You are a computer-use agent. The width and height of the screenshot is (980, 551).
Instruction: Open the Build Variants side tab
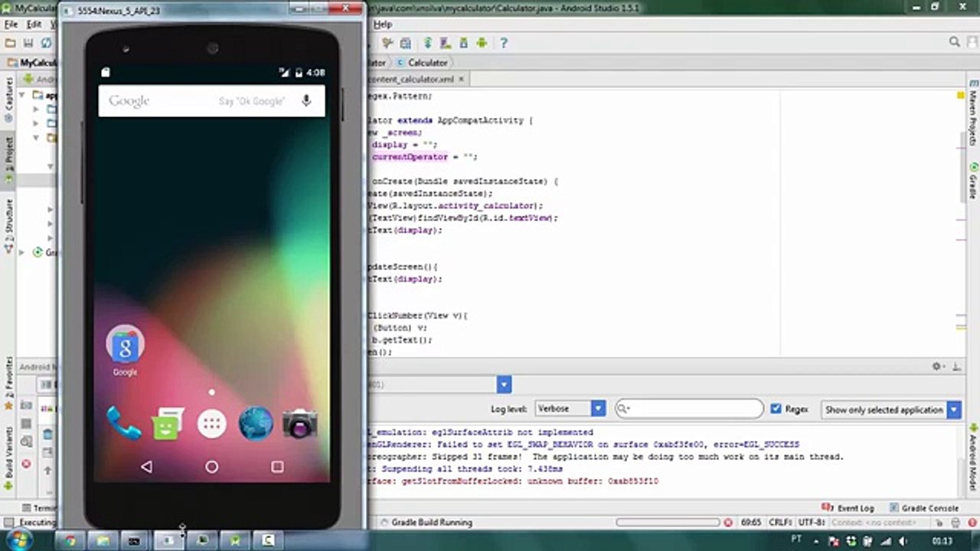[x=8, y=459]
